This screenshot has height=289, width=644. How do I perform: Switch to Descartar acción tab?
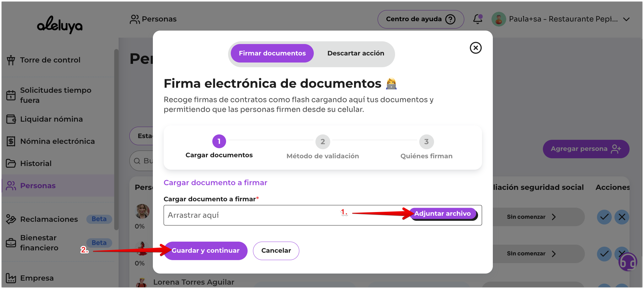(355, 53)
